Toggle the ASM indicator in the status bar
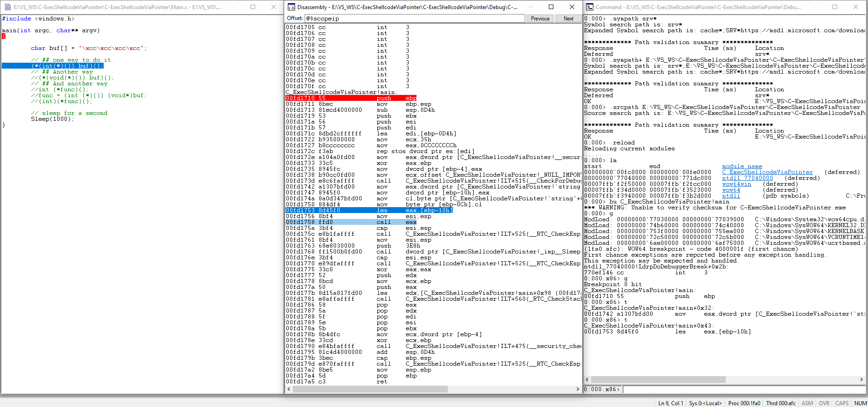Screen dimensions: 868x407 tap(807, 403)
